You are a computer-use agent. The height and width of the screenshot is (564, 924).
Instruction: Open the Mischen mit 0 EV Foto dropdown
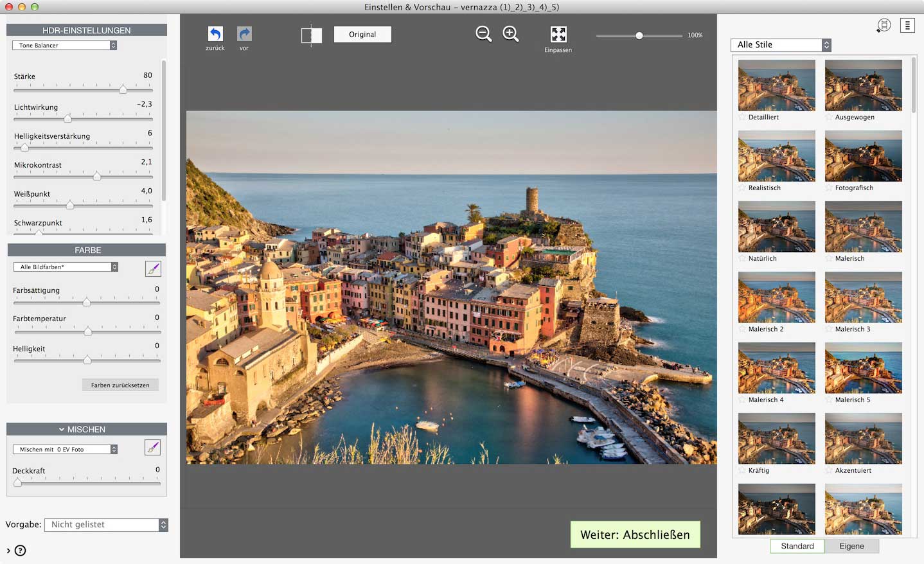(x=65, y=450)
